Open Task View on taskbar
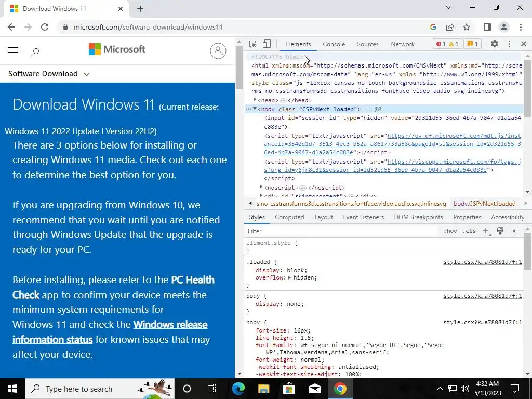 pyautogui.click(x=212, y=389)
